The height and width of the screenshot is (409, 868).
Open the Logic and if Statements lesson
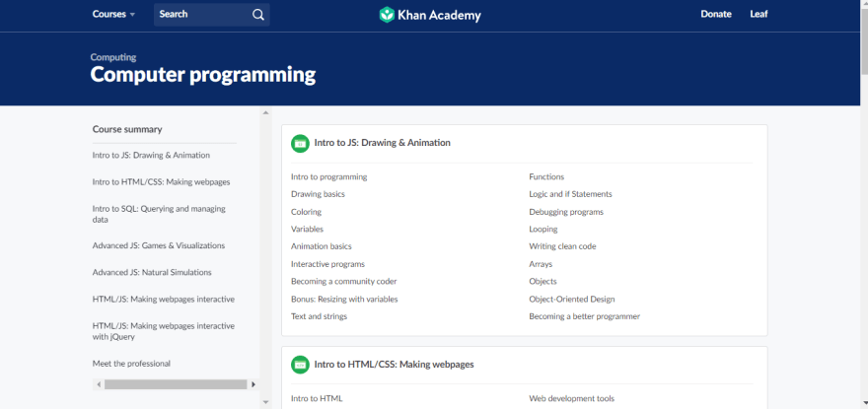pos(570,194)
